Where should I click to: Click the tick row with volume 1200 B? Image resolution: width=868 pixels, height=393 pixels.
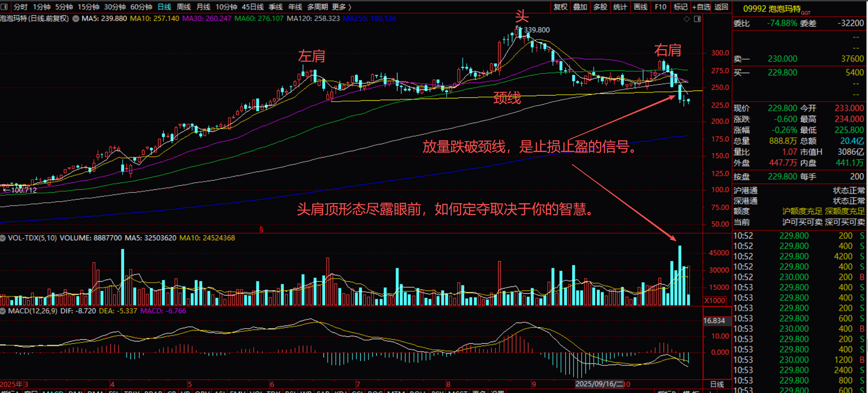[800, 360]
